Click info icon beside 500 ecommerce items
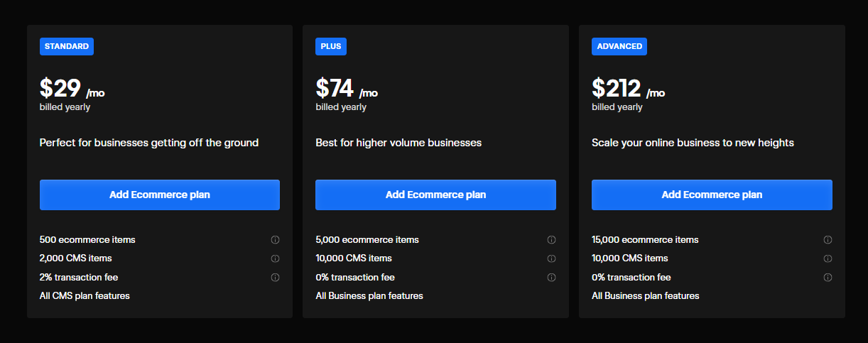The width and height of the screenshot is (868, 343). 276,240
